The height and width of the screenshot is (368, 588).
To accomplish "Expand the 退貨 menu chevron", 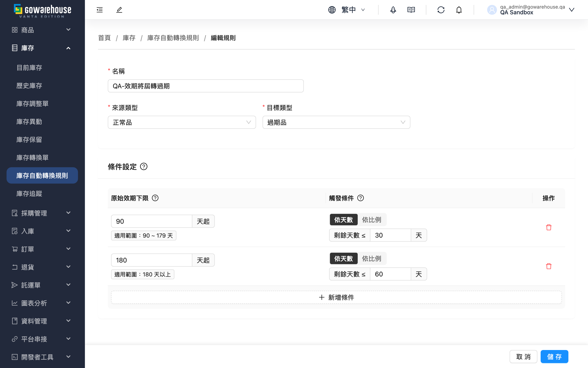I will point(69,267).
